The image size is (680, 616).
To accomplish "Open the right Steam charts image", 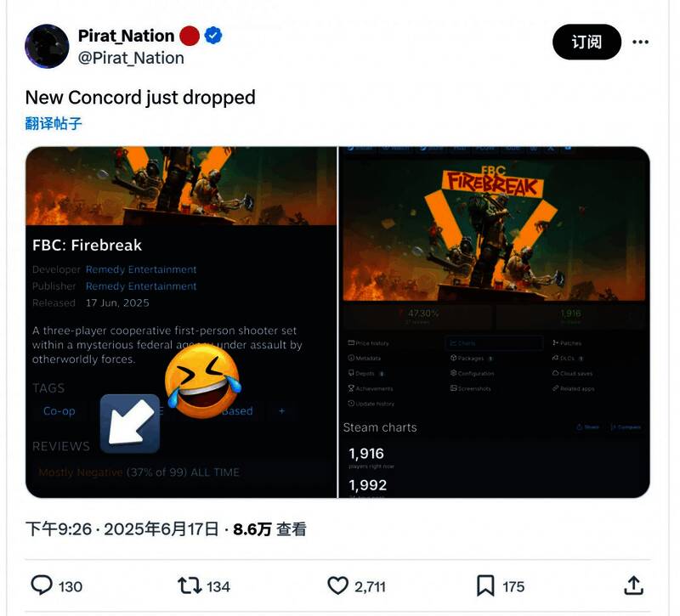I will 495,322.
